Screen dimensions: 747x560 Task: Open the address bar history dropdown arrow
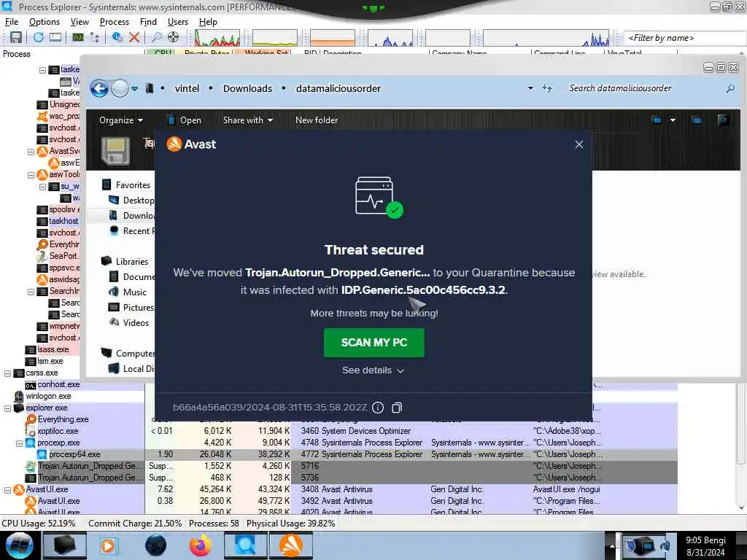click(530, 88)
